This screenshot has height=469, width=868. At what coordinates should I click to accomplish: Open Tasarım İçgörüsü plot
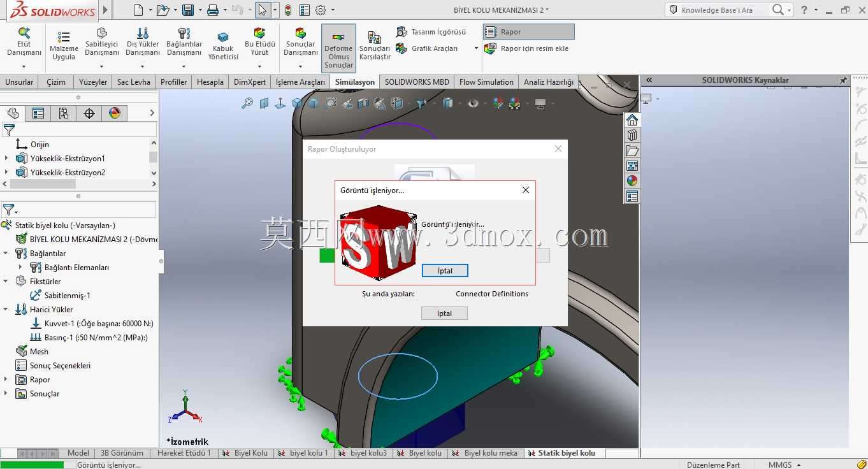pyautogui.click(x=431, y=32)
